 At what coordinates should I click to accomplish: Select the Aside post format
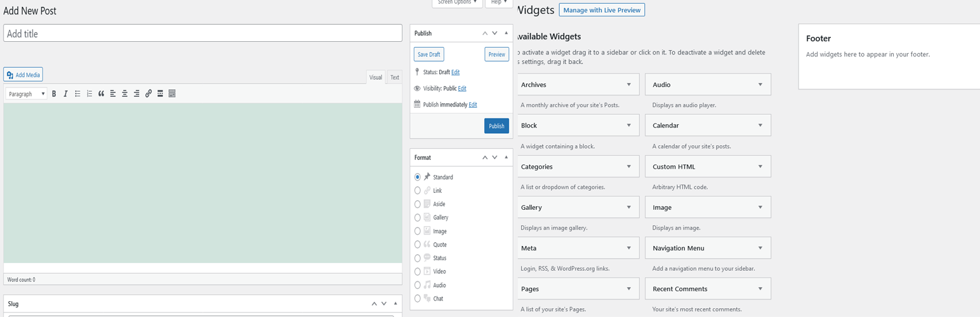[x=417, y=204]
